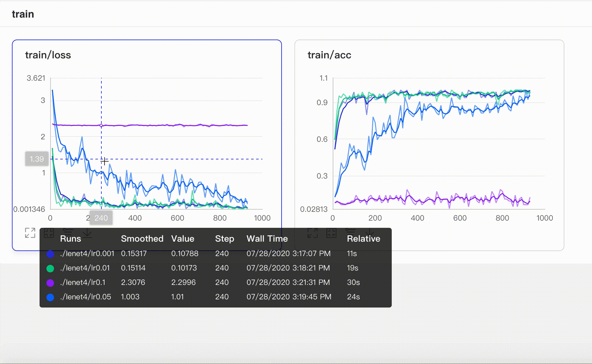592x364 pixels.
Task: Click train/loss selection zoom icon
Action: [x=49, y=233]
